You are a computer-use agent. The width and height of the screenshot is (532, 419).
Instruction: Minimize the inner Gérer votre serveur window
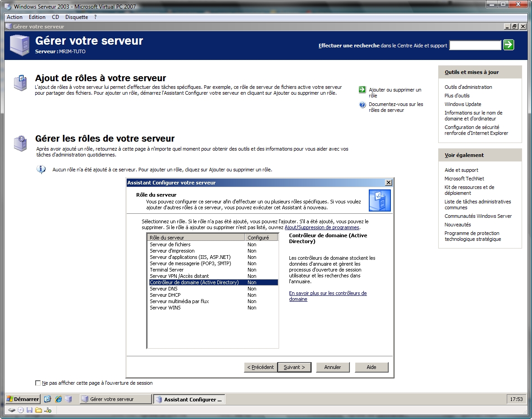(508, 27)
